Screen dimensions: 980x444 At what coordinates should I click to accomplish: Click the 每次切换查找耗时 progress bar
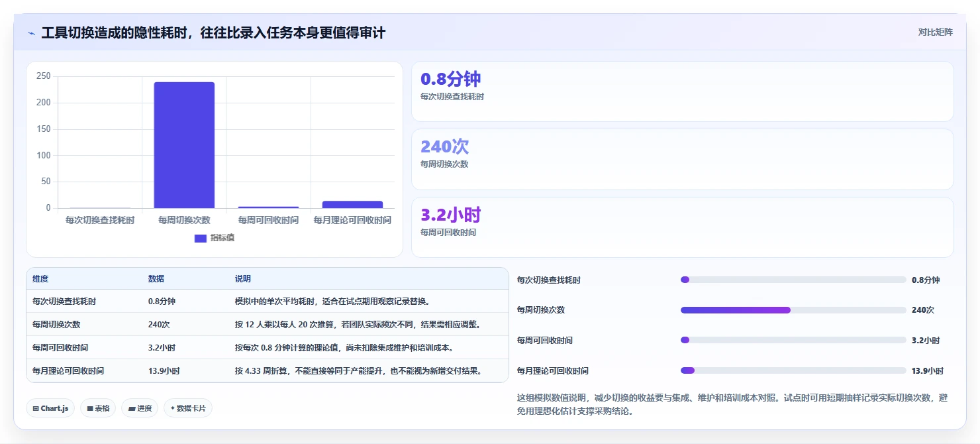pos(793,280)
